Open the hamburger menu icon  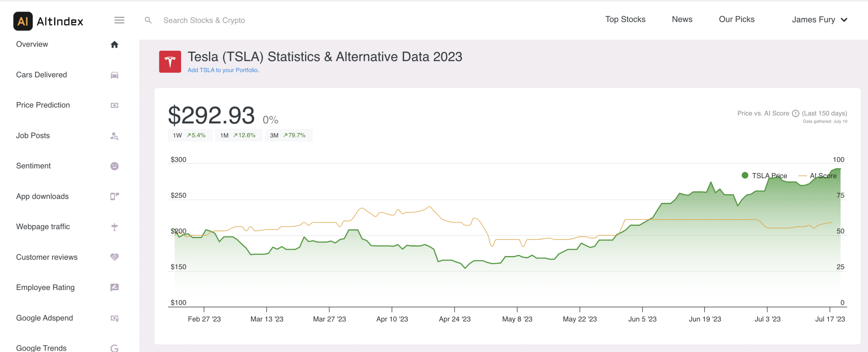(119, 20)
